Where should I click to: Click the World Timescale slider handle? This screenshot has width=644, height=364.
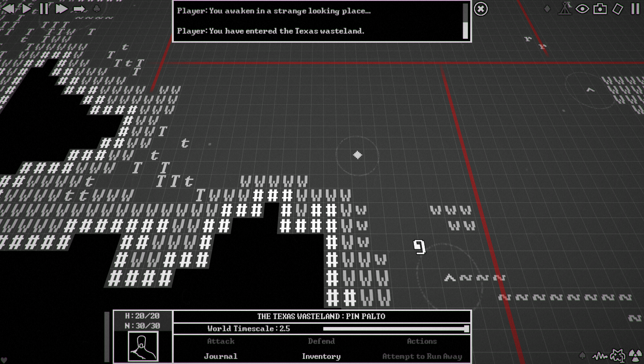pyautogui.click(x=466, y=328)
